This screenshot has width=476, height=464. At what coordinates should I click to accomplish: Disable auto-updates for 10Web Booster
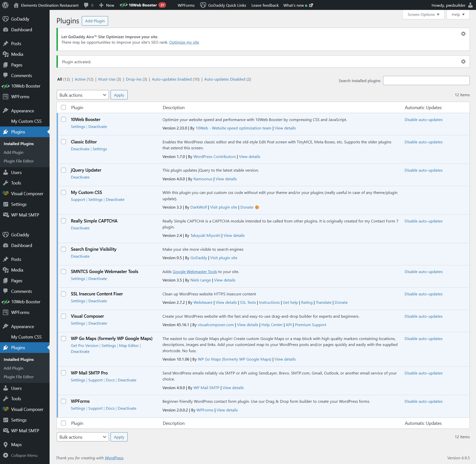click(424, 120)
